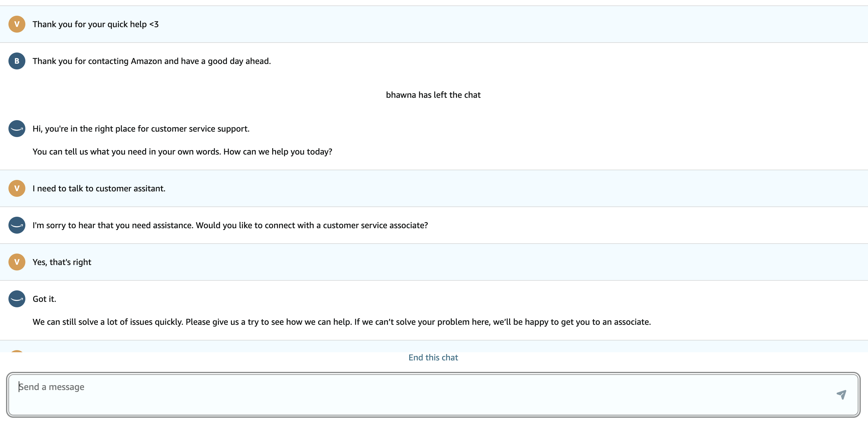The width and height of the screenshot is (868, 425).
Task: Click the V avatar beside Thank you message
Action: [17, 24]
